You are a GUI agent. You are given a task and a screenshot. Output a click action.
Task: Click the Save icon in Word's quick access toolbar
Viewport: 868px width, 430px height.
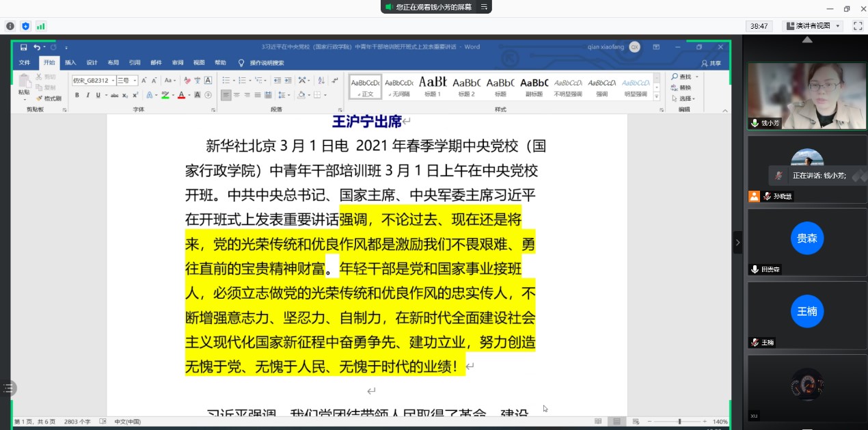click(24, 47)
